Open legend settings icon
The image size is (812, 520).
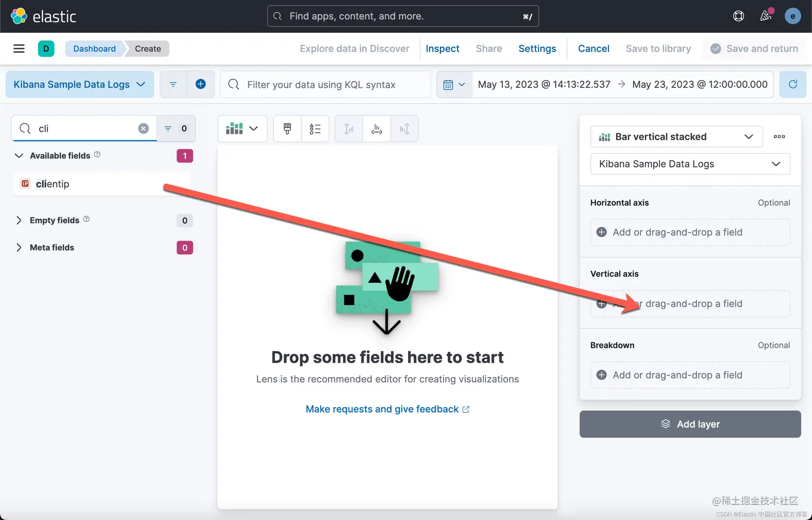click(x=315, y=129)
